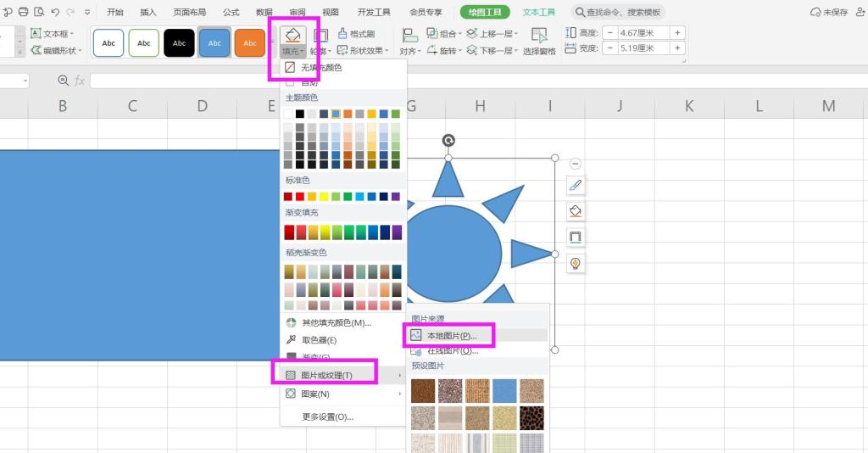Click the undo arrow in quick access toolbar
The width and height of the screenshot is (868, 453).
[55, 12]
